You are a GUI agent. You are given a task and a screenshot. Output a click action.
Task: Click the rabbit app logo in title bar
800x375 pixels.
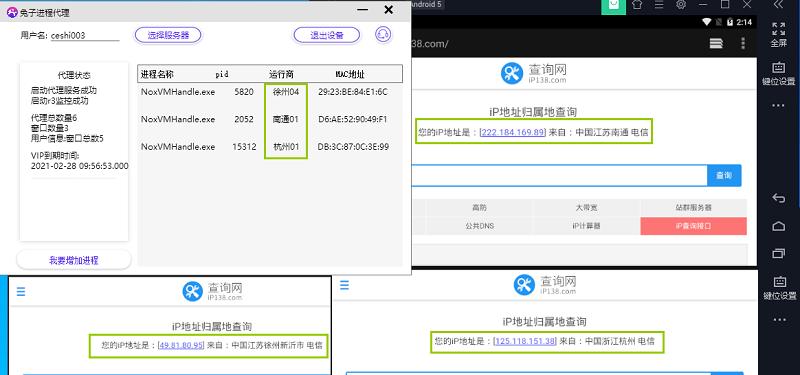(12, 12)
